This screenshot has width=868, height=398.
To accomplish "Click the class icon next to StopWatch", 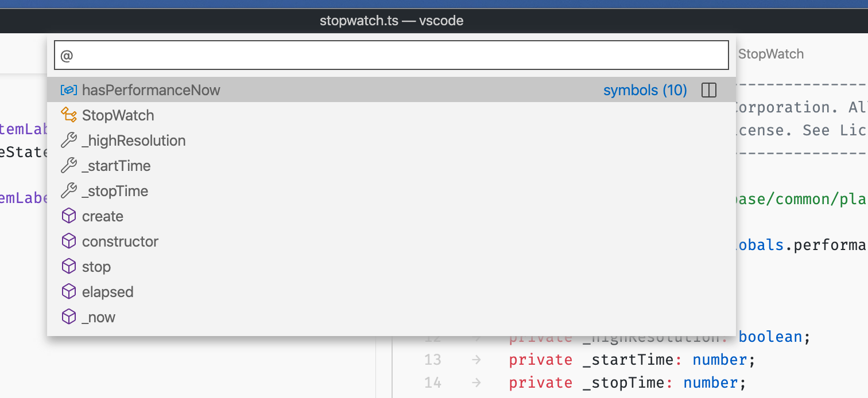I will [69, 115].
